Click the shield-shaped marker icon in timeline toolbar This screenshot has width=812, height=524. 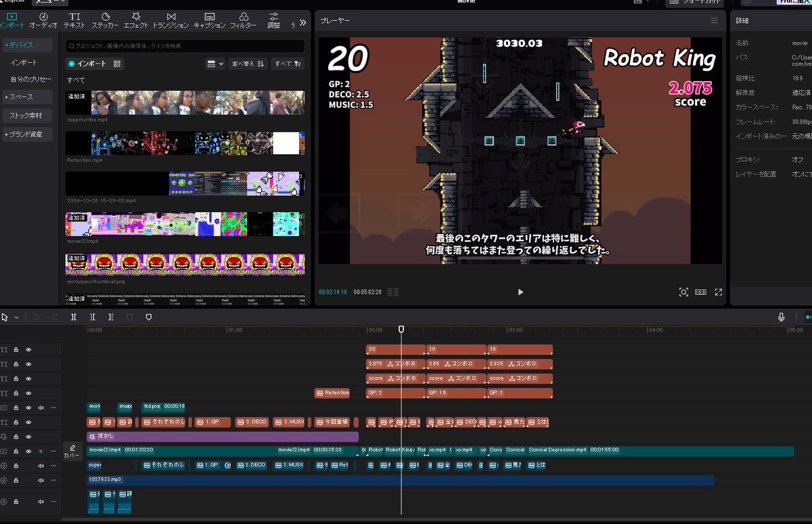tap(149, 317)
